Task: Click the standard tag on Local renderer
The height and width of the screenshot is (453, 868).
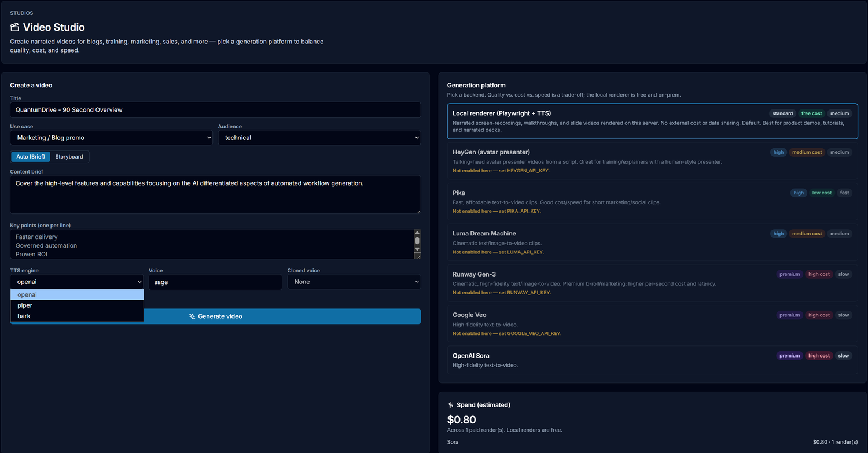Action: (782, 113)
